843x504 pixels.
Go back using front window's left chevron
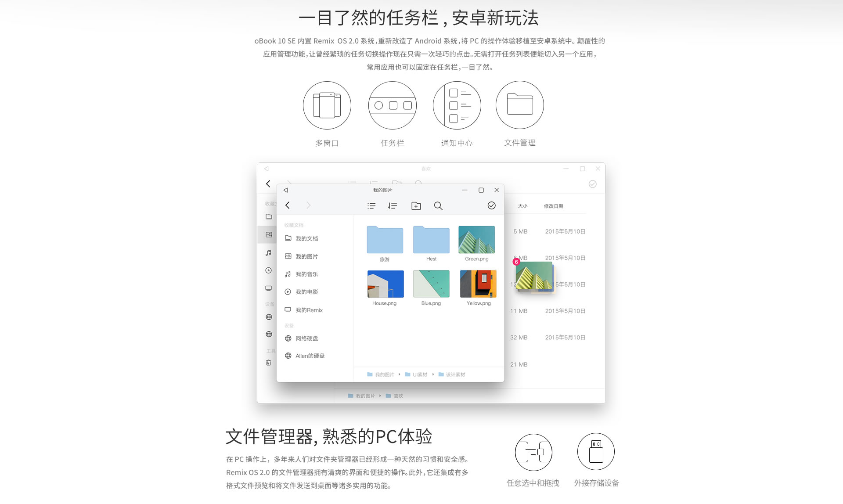(x=288, y=205)
